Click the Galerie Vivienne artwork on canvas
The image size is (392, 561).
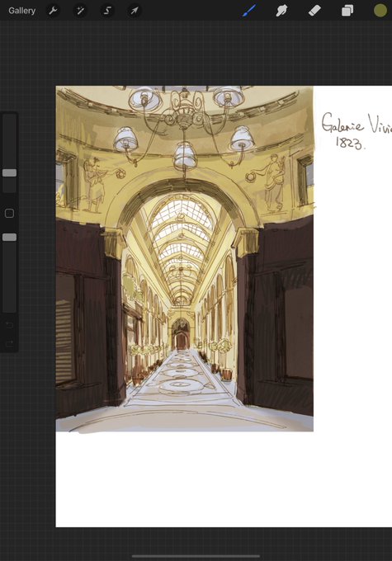[185, 259]
